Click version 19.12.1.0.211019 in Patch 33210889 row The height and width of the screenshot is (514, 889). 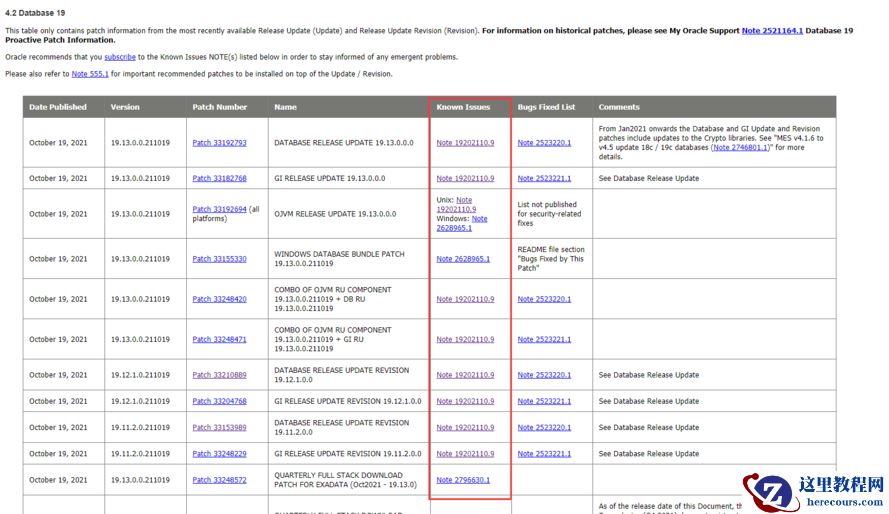pyautogui.click(x=140, y=375)
